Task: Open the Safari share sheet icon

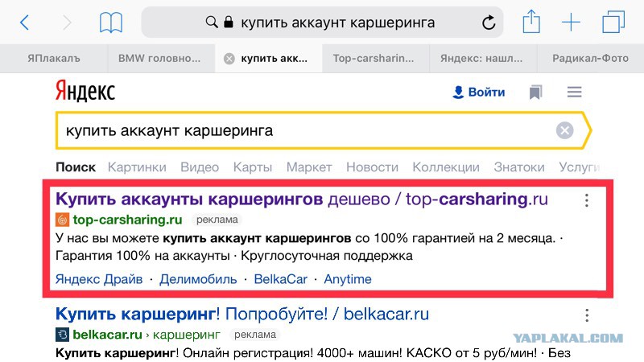Action: pyautogui.click(x=531, y=22)
